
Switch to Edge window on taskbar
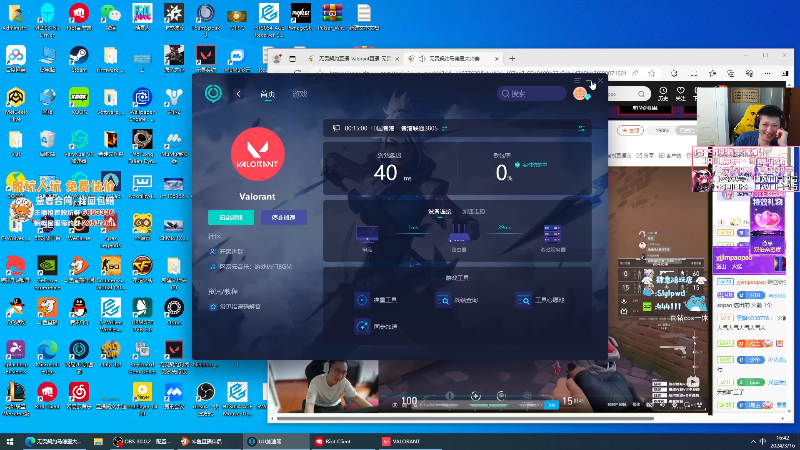point(55,441)
